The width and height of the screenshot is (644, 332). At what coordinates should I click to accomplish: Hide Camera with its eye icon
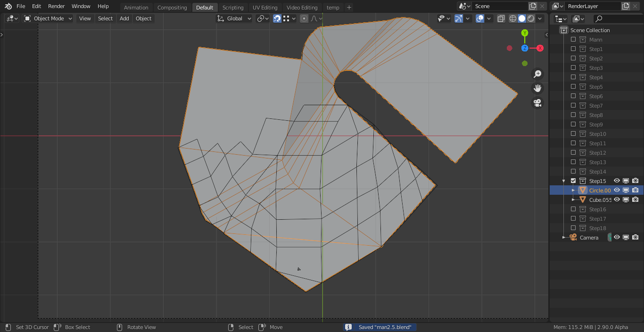click(x=617, y=237)
